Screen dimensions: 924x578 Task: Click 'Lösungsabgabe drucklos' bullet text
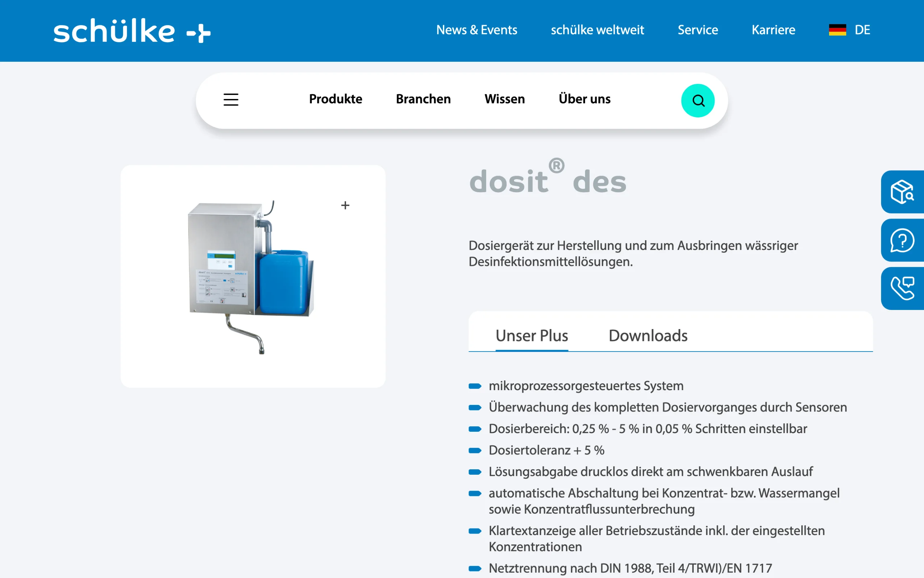click(651, 472)
